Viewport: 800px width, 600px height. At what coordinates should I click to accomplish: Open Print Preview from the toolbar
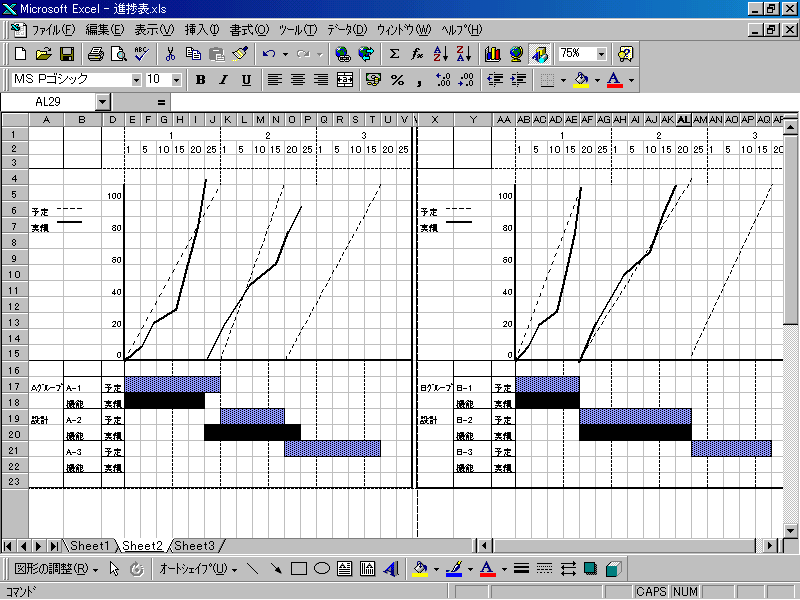tap(118, 53)
